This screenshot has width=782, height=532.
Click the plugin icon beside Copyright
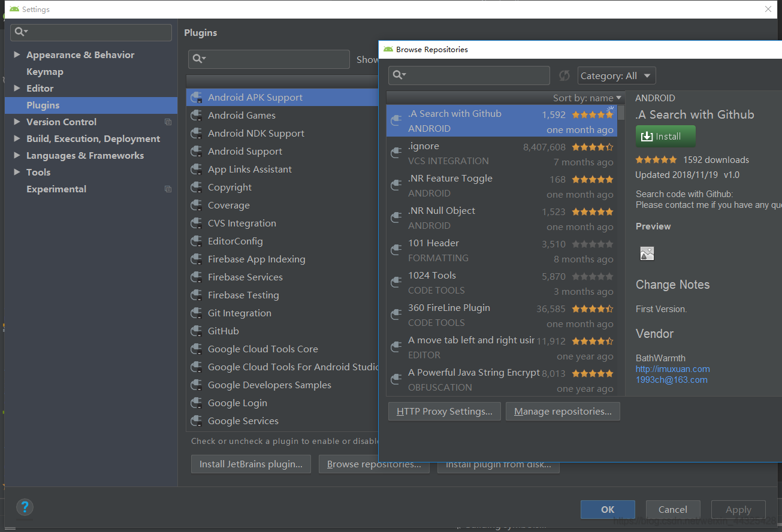(x=196, y=187)
